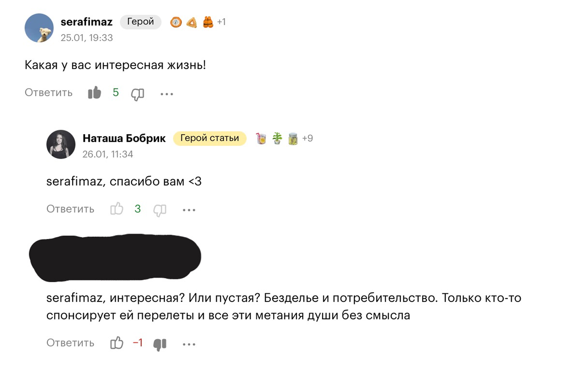Dislike Наташа Бобрик's reply
Image resolution: width=588 pixels, height=368 pixels.
click(160, 210)
